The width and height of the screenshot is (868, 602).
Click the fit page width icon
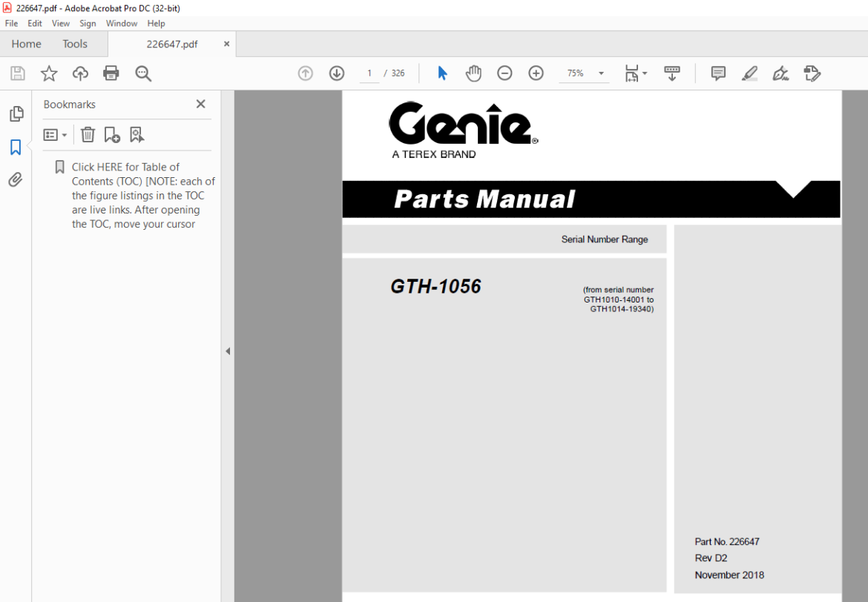click(x=631, y=73)
